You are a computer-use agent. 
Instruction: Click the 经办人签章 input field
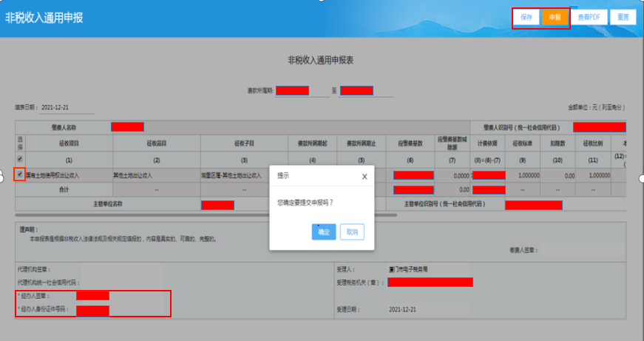click(x=123, y=296)
